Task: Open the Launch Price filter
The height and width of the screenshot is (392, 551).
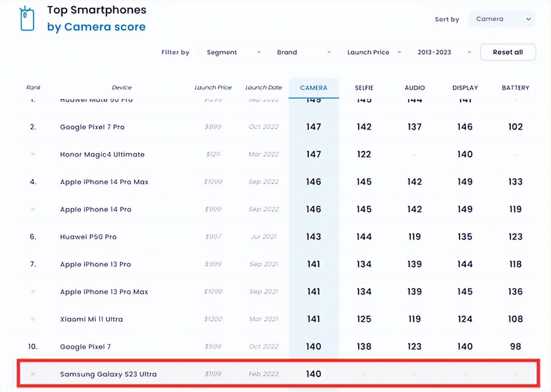Action: (x=373, y=52)
